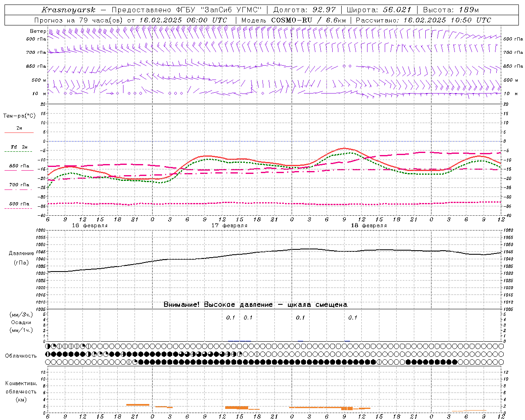Viewport: 525px width, 420px height.
Task: Click the Тем-ра(°C) axis title
Action: click(x=19, y=116)
